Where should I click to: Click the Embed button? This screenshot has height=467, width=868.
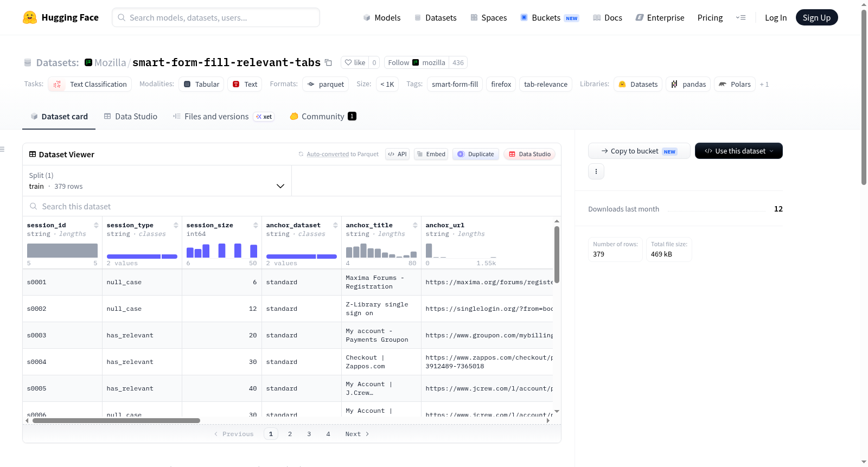pos(431,154)
